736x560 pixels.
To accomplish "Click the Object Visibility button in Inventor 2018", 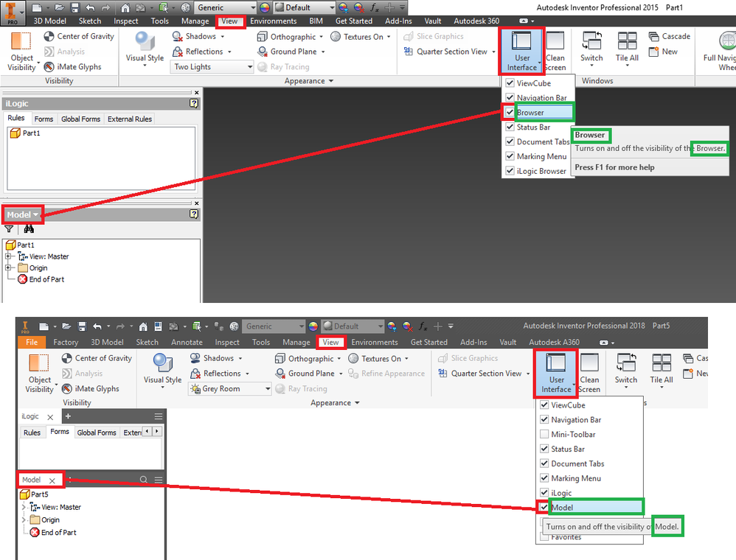I will (x=39, y=374).
